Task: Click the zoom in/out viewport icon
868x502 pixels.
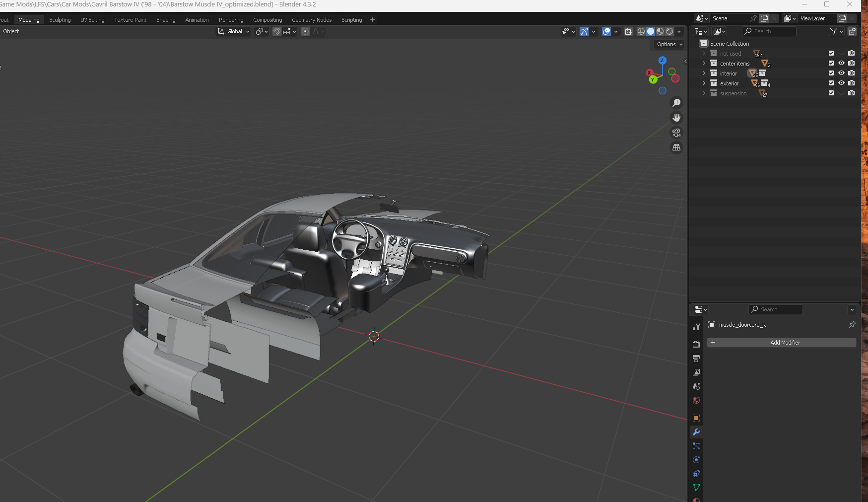Action: (676, 103)
